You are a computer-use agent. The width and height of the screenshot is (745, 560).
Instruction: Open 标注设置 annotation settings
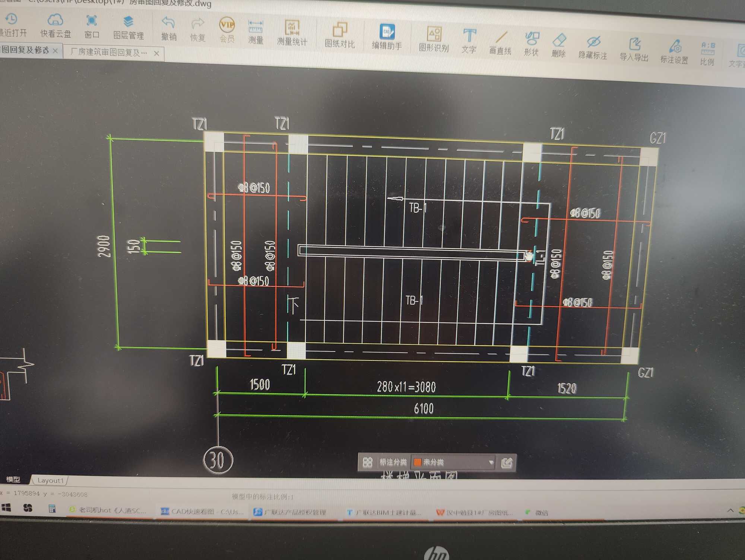[x=675, y=51]
